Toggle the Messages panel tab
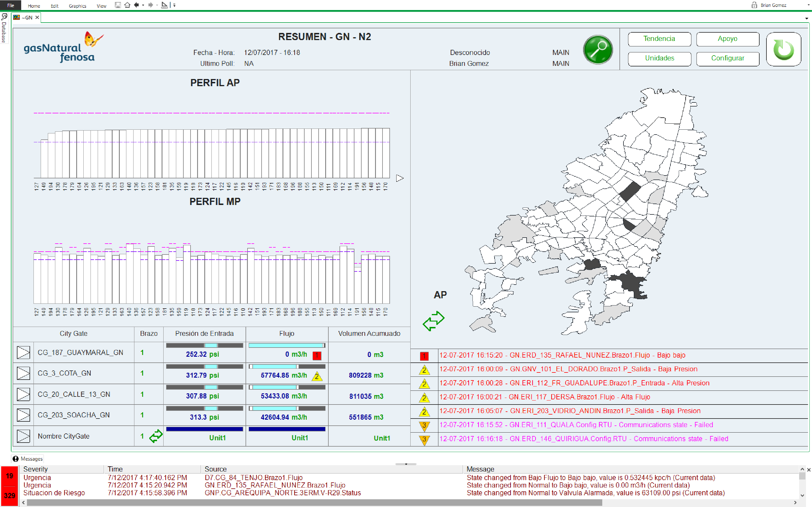 [28, 458]
